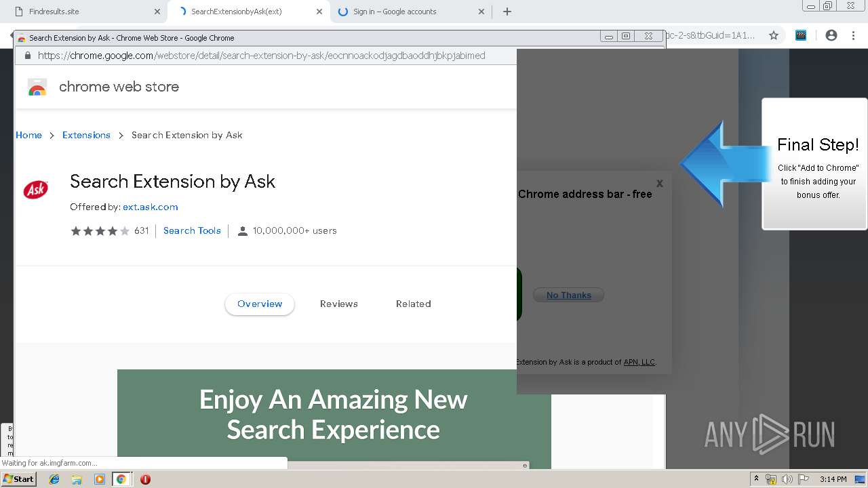Click the user count person icon

click(x=242, y=231)
